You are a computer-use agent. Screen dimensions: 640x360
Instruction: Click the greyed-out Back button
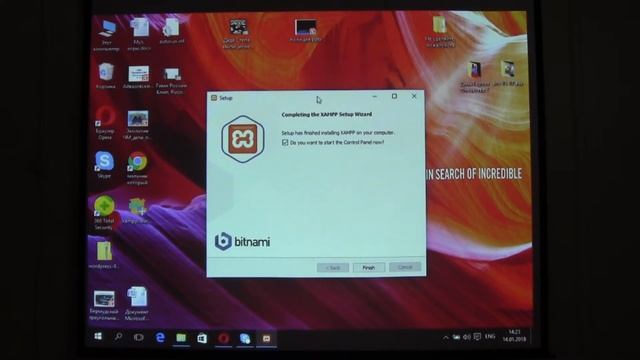(x=333, y=267)
